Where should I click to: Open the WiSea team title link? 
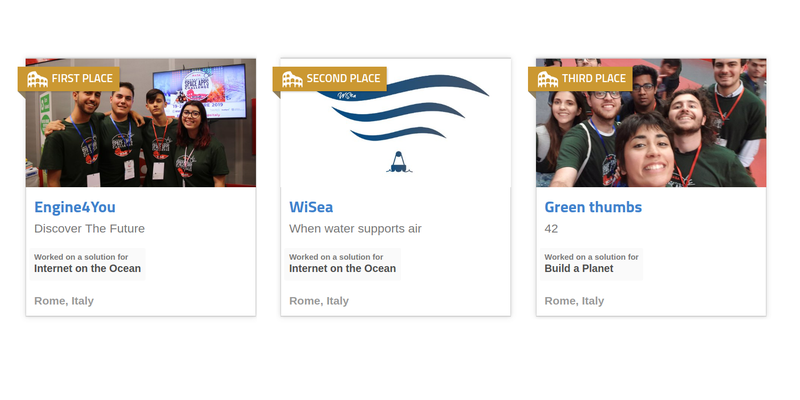(x=311, y=207)
